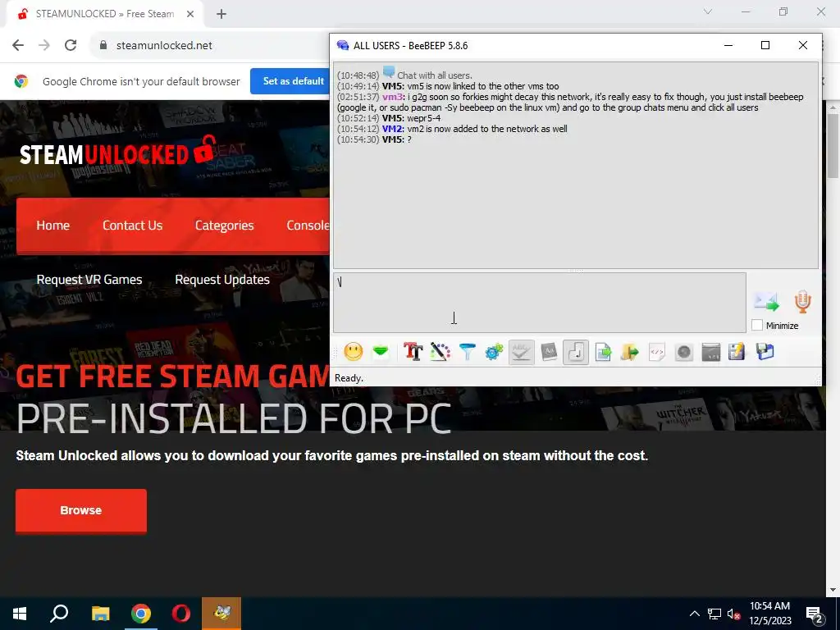Open the font color palette icon
Image resolution: width=840 pixels, height=630 pixels.
pos(441,352)
